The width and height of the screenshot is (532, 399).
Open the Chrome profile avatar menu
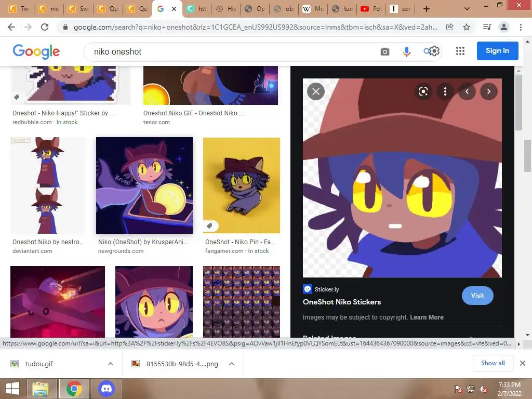click(504, 27)
